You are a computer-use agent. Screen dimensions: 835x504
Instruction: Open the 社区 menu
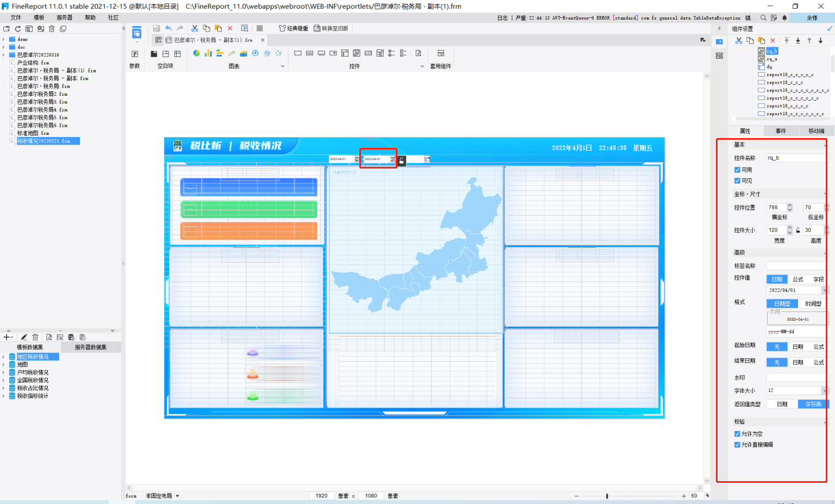113,18
